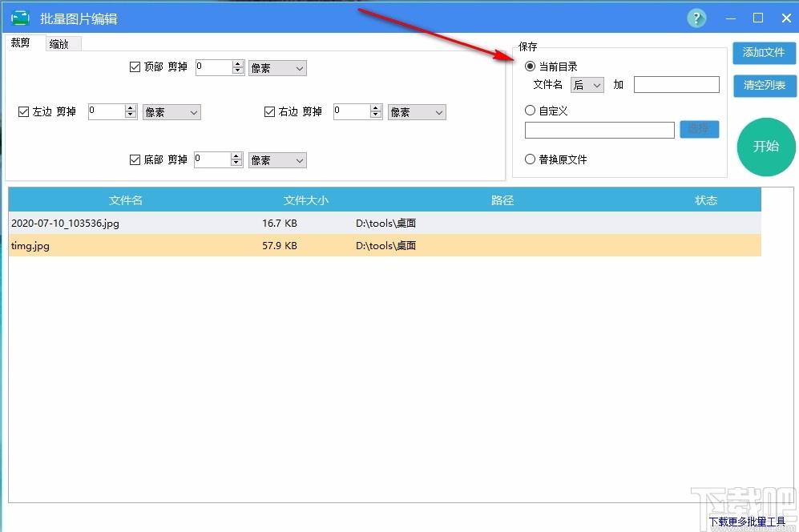
Task: Click the path cell of timg.jpg row
Action: tap(385, 246)
